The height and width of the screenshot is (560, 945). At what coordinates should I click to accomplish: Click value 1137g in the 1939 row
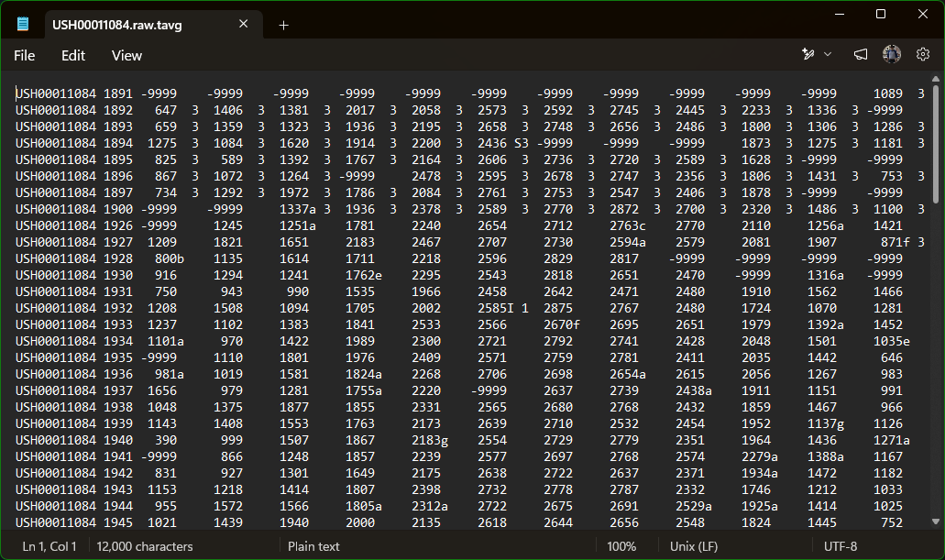coord(826,423)
